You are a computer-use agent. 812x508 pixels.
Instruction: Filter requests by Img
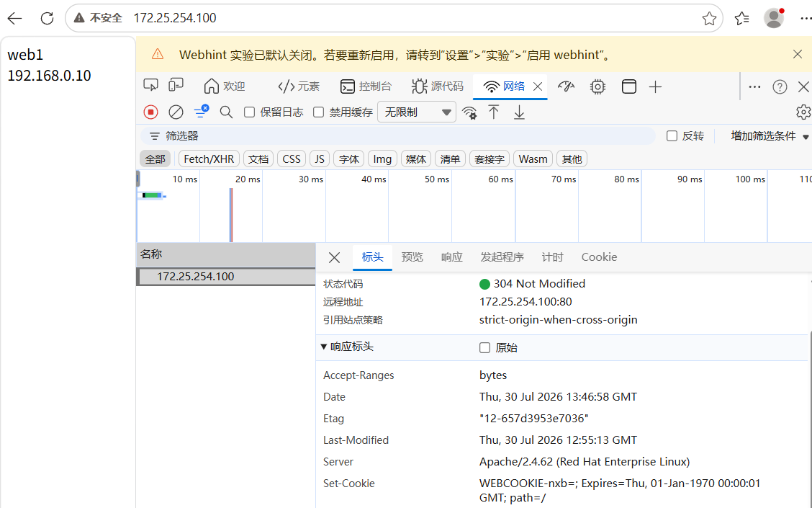[382, 159]
